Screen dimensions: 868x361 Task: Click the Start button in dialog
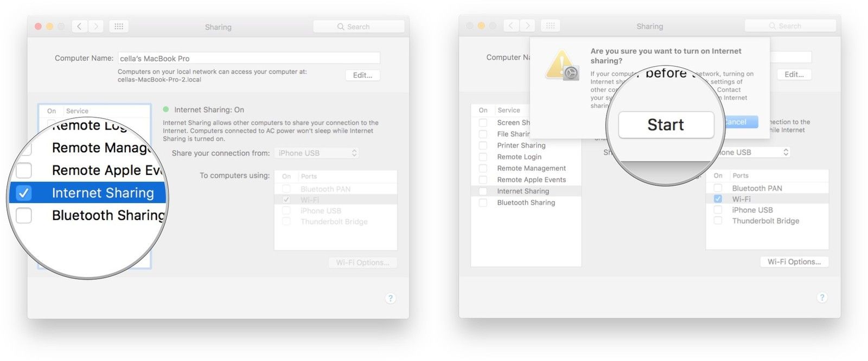click(666, 125)
